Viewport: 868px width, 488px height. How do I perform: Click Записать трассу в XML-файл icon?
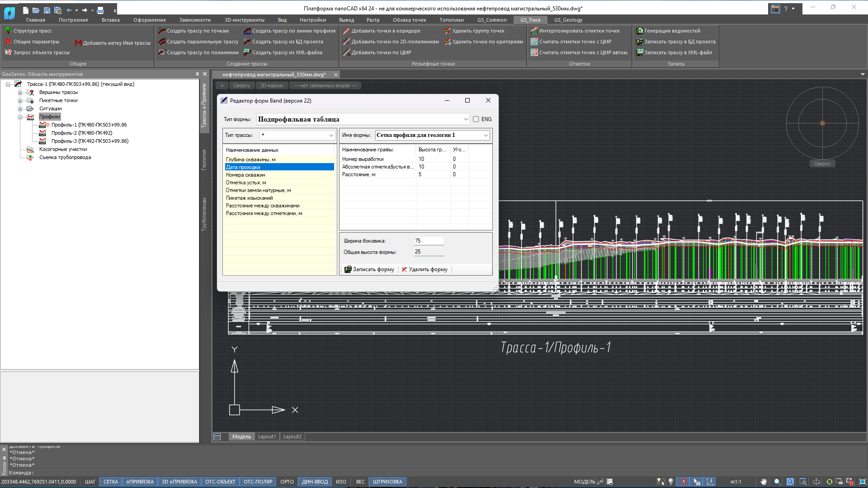coord(640,52)
